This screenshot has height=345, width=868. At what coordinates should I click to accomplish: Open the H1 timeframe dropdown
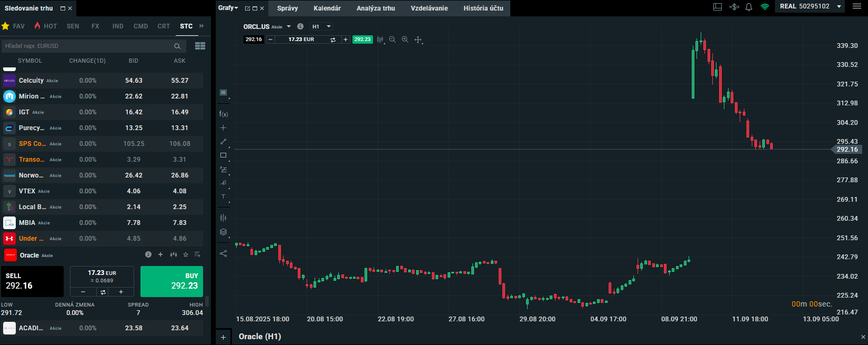click(321, 26)
